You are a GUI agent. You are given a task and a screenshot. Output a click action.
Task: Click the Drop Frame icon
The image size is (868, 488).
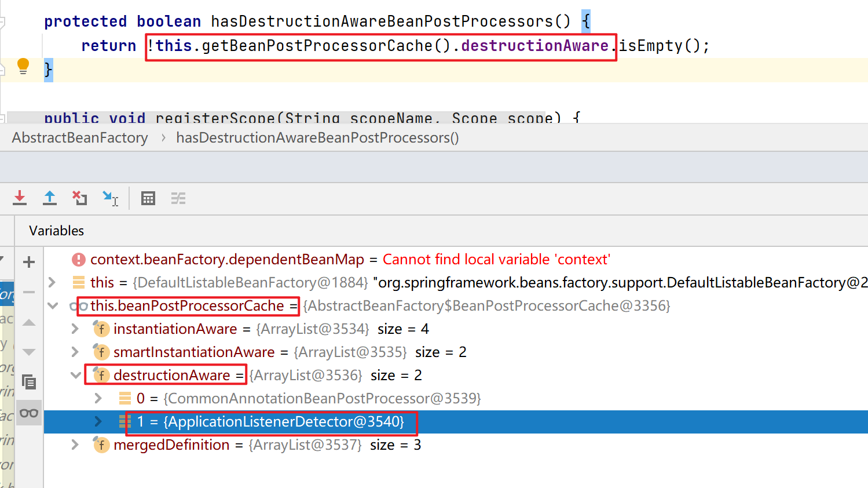[79, 198]
